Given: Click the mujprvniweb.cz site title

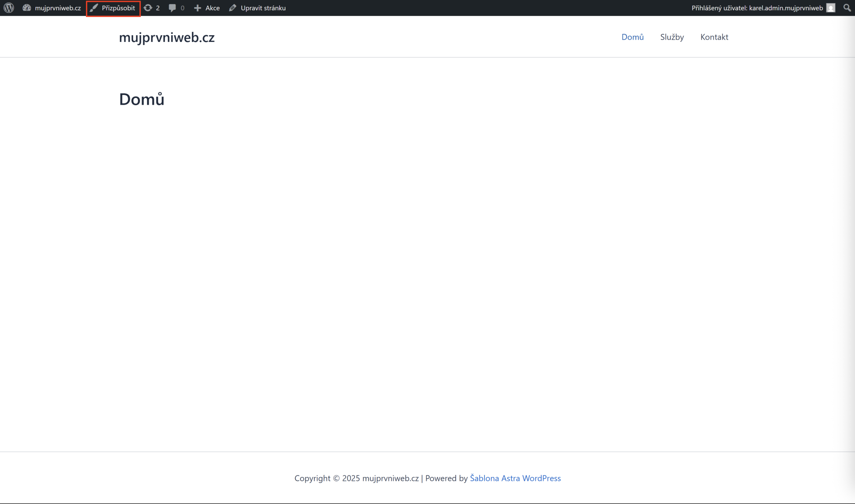Looking at the screenshot, I should tap(167, 37).
